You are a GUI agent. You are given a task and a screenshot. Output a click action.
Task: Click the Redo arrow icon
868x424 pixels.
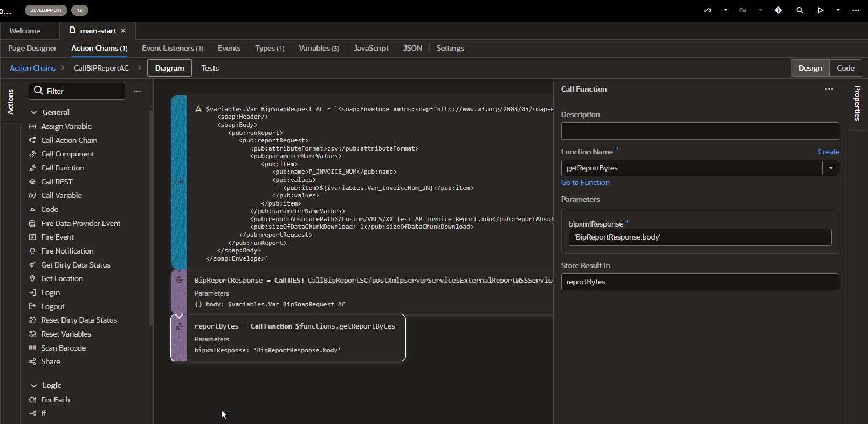[x=742, y=10]
